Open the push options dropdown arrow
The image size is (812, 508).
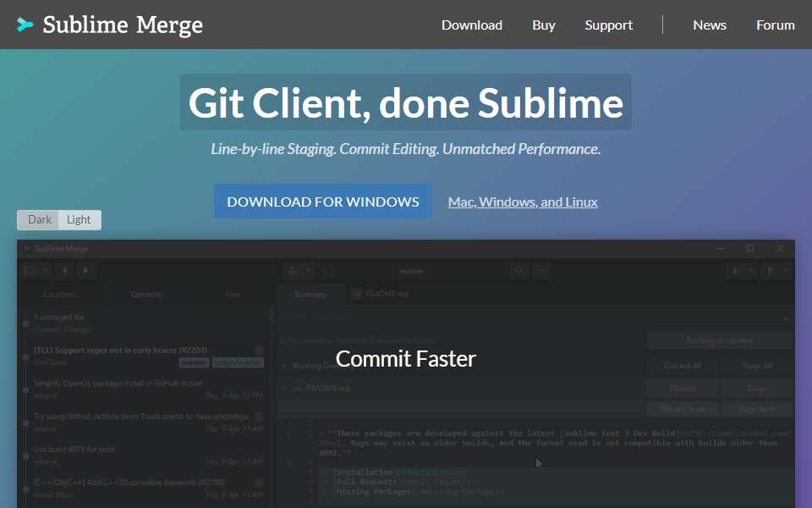tap(786, 271)
